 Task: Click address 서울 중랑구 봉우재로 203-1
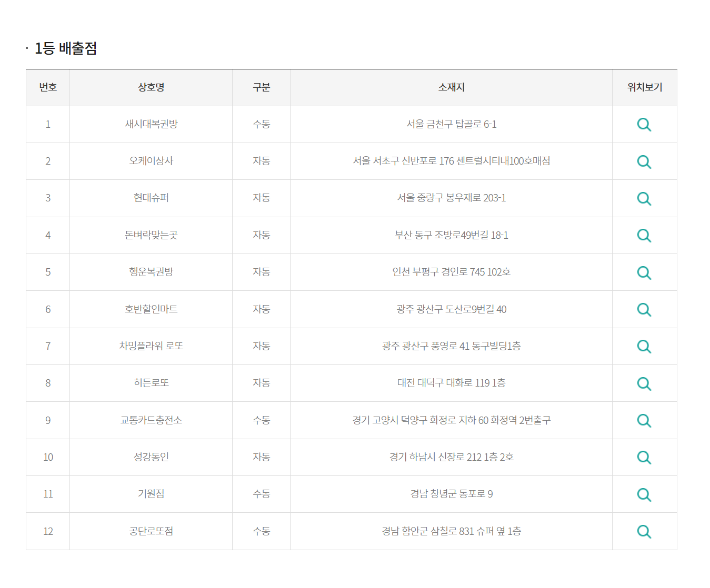point(451,198)
